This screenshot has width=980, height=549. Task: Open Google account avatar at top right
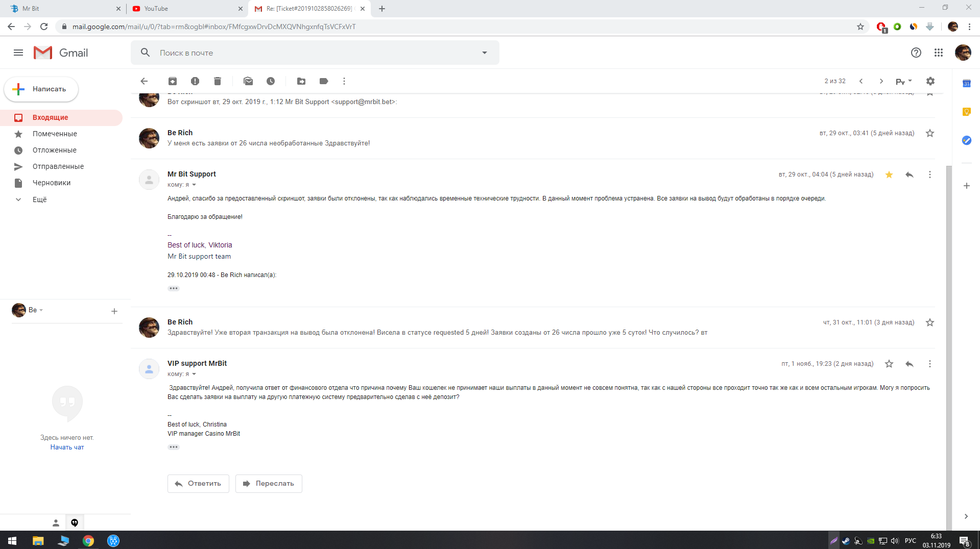(x=963, y=53)
